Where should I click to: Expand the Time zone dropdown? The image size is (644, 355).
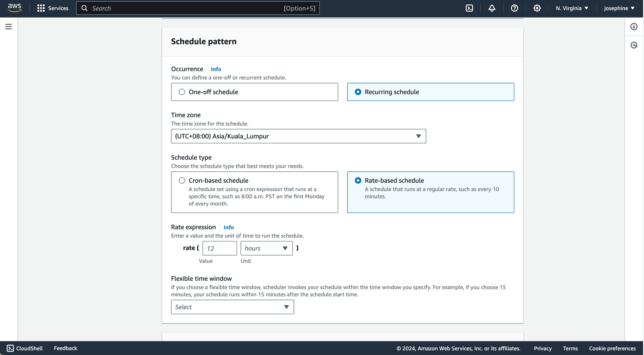tap(418, 136)
